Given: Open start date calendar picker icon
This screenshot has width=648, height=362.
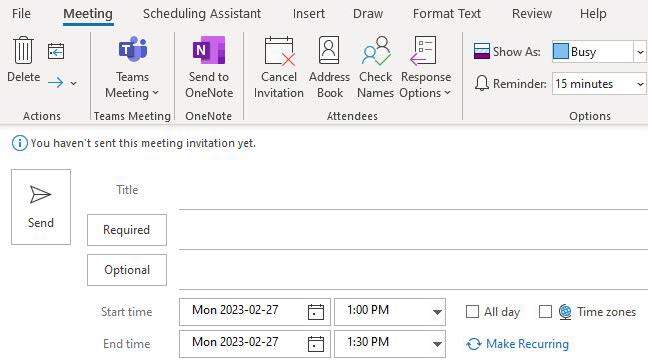Looking at the screenshot, I should 316,312.
